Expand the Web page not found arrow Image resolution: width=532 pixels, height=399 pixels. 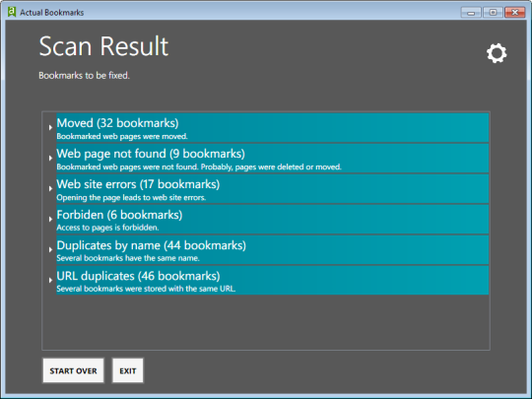point(50,158)
